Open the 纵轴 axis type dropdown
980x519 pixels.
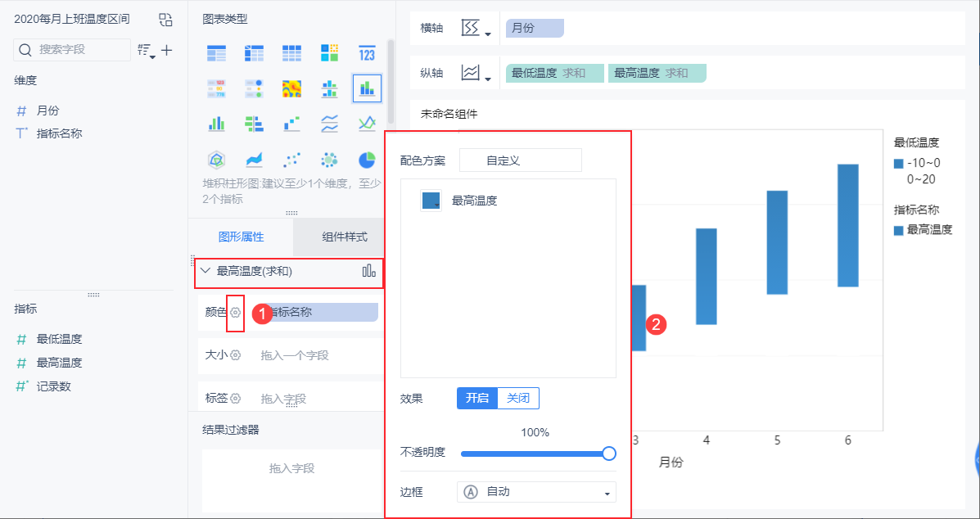point(476,73)
